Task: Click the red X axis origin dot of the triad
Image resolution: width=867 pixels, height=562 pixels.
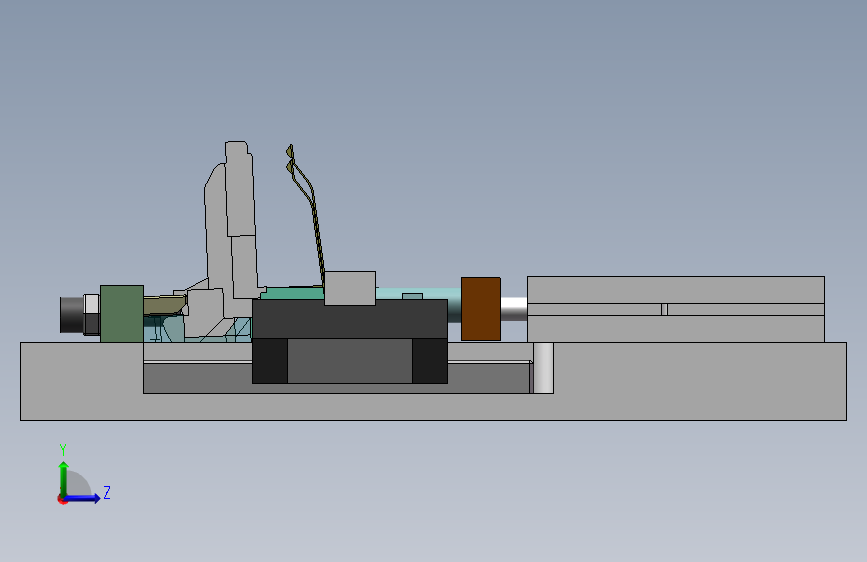Action: (x=62, y=499)
